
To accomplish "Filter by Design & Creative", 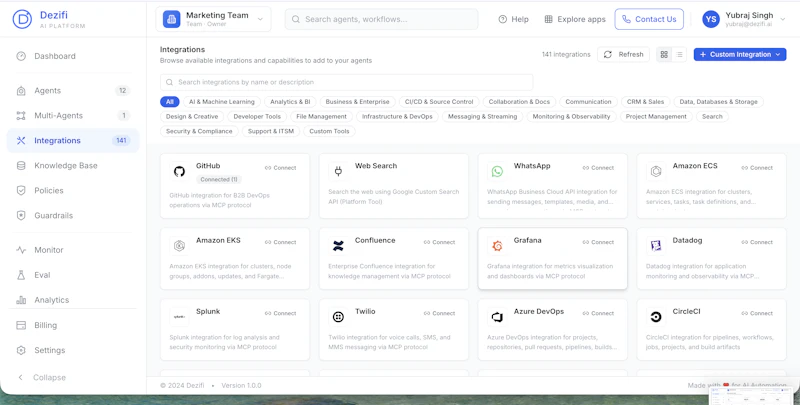I will pyautogui.click(x=192, y=116).
